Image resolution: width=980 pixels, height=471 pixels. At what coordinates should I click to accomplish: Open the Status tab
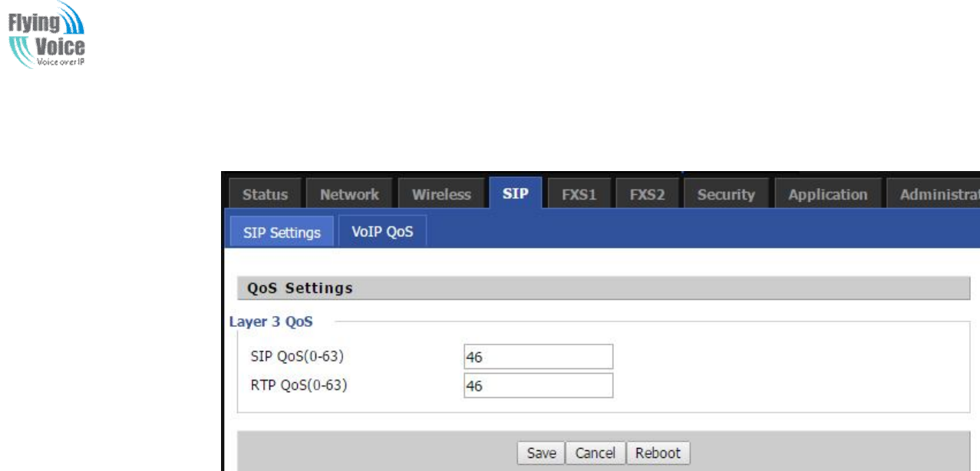265,194
